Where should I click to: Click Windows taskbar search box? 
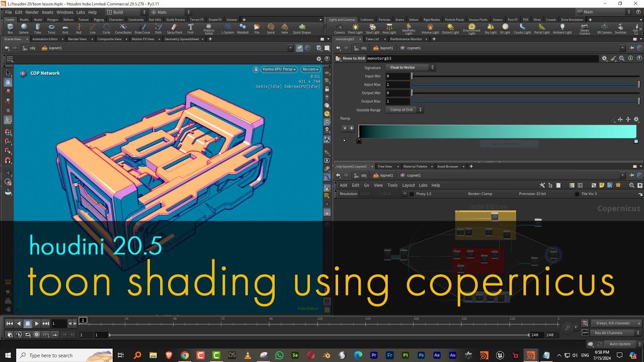point(63,355)
